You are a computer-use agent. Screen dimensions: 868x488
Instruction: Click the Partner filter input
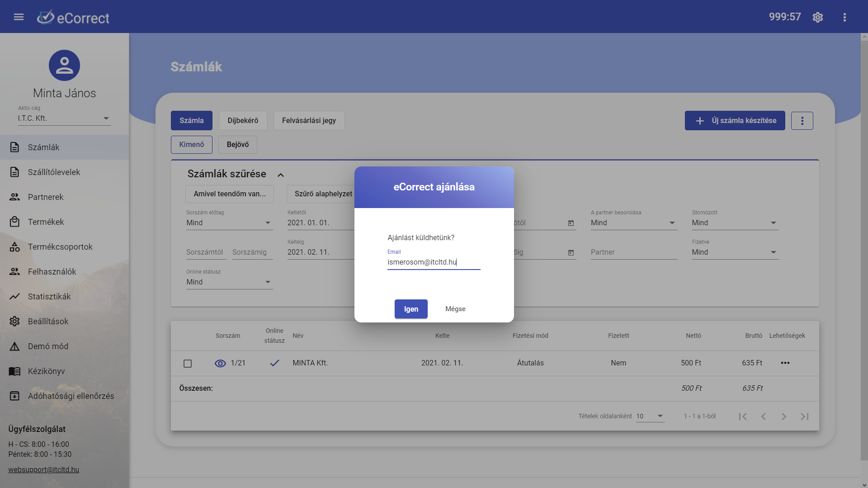(x=634, y=252)
